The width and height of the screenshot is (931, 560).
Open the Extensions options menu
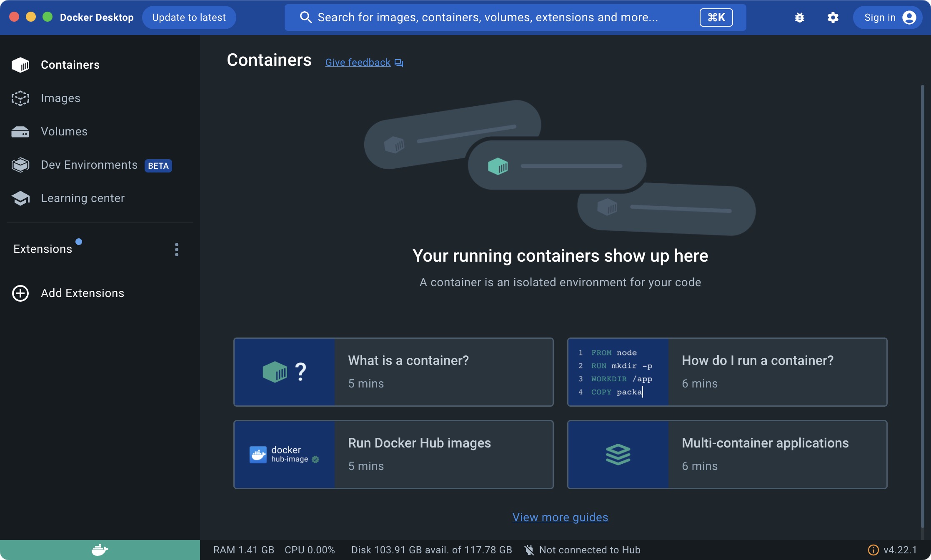[x=177, y=249]
